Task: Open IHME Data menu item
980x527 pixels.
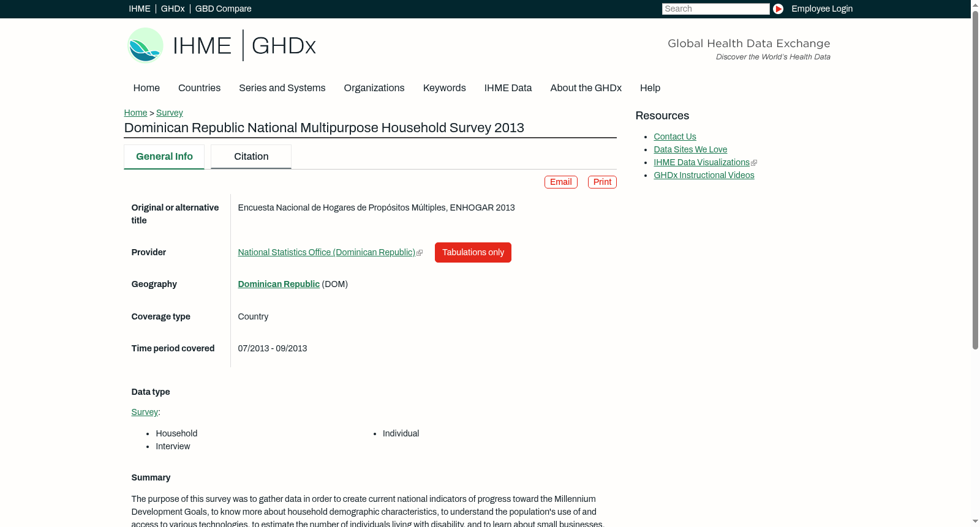Action: (508, 88)
